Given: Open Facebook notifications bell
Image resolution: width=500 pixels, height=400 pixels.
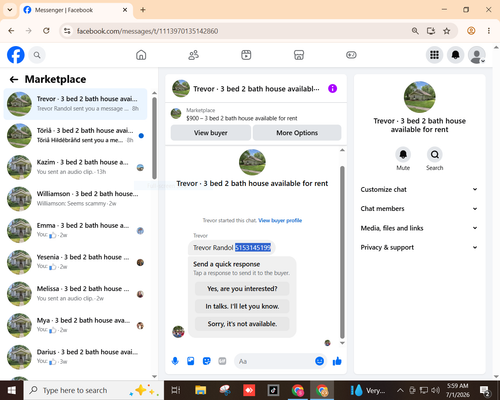Looking at the screenshot, I should tap(456, 55).
